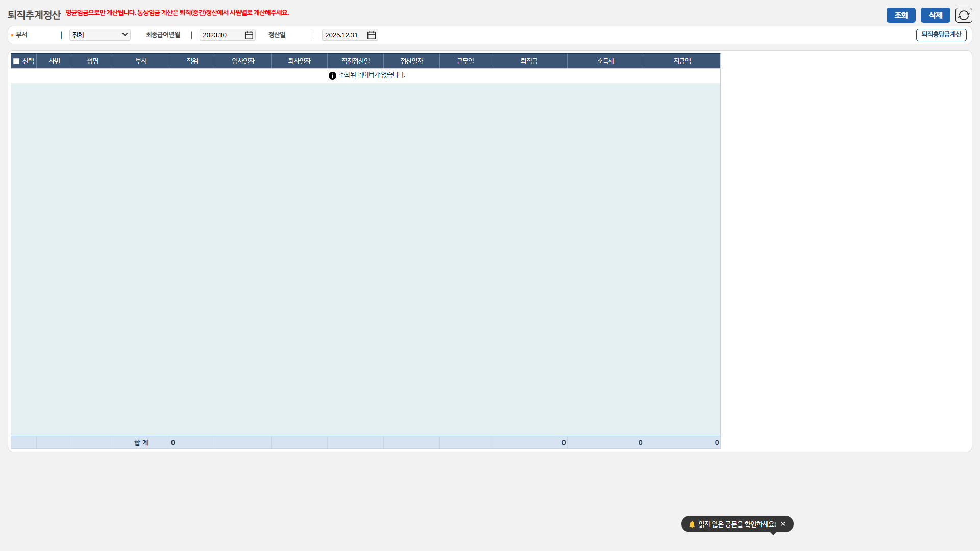Click the info icon in empty table message
Screen dimensions: 980x551
[332, 76]
